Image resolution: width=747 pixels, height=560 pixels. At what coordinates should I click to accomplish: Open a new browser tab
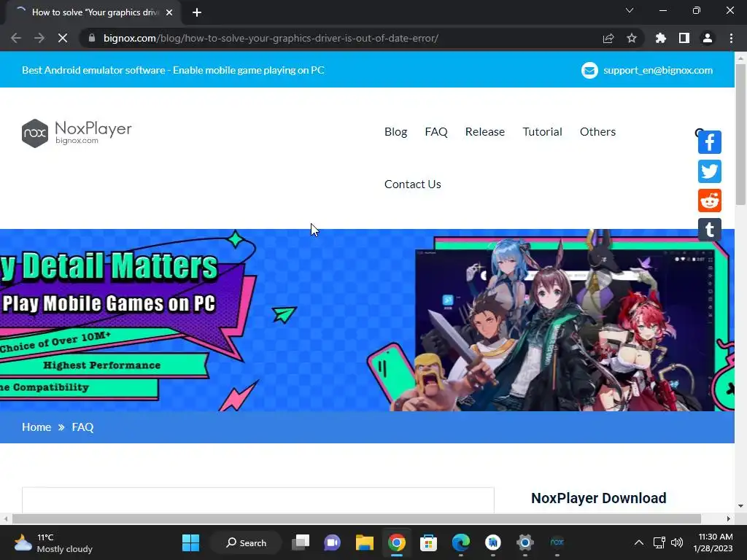(x=197, y=12)
